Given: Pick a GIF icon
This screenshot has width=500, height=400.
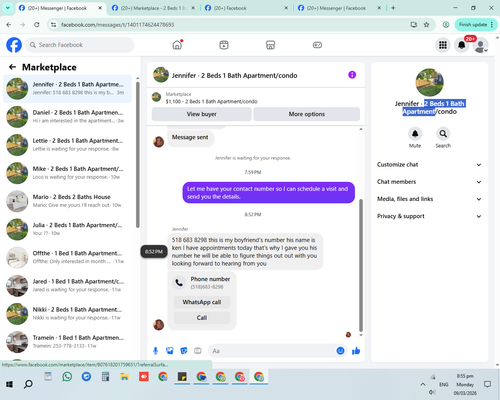Looking at the screenshot, I should pos(198,351).
